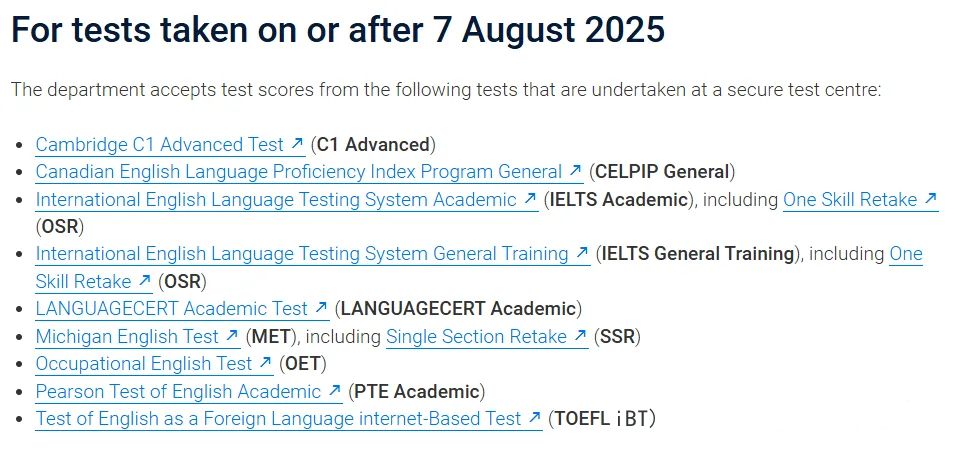Viewport: 954px width, 452px height.
Task: Click external-link arrow after Cambridge C1 Advanced Test
Action: tap(297, 145)
